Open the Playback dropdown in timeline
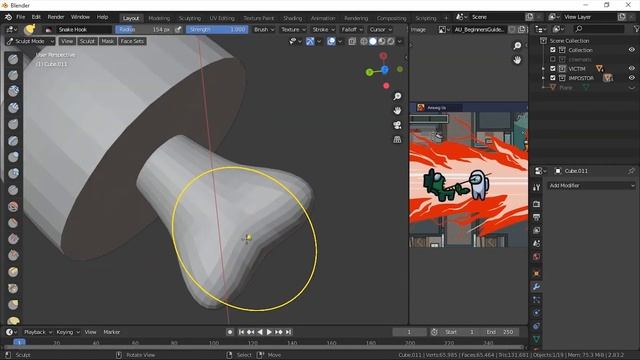Image resolution: width=640 pixels, height=360 pixels. 38,332
